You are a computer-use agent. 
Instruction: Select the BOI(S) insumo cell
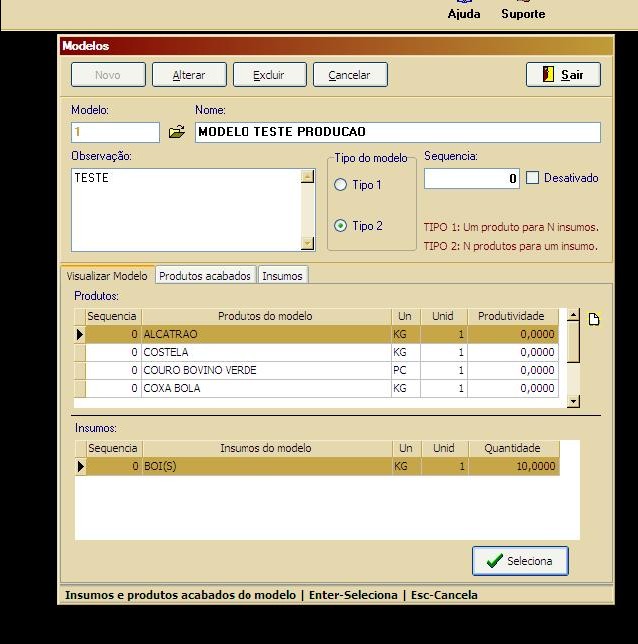(267, 466)
